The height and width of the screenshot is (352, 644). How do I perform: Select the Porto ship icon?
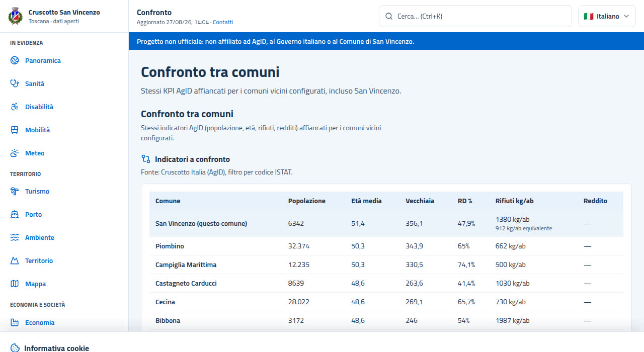(x=15, y=215)
